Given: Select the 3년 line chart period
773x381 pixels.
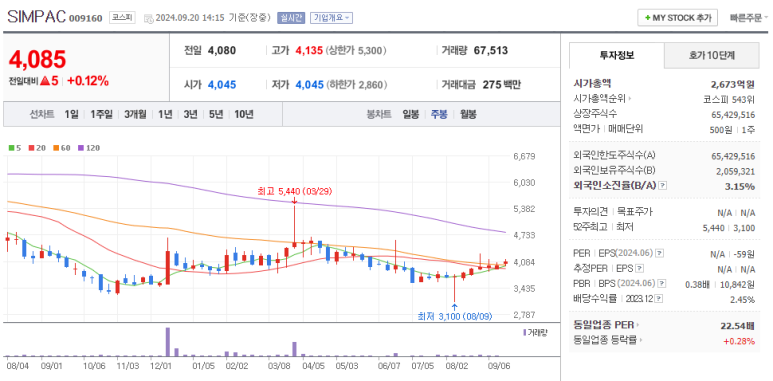Looking at the screenshot, I should tap(190, 114).
